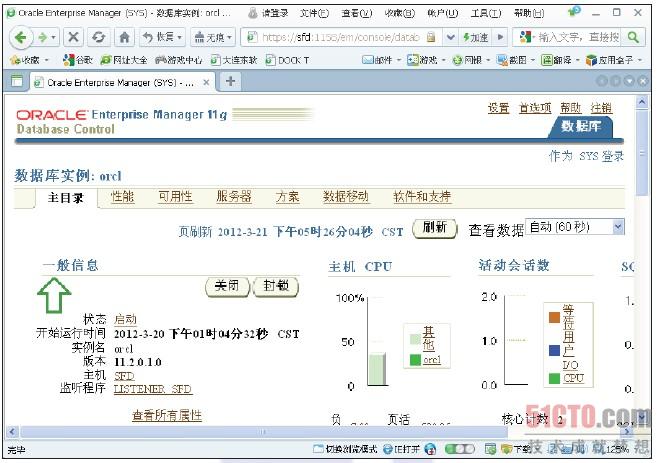
Task: Click the 查看所有属性 link
Action: pos(167,416)
